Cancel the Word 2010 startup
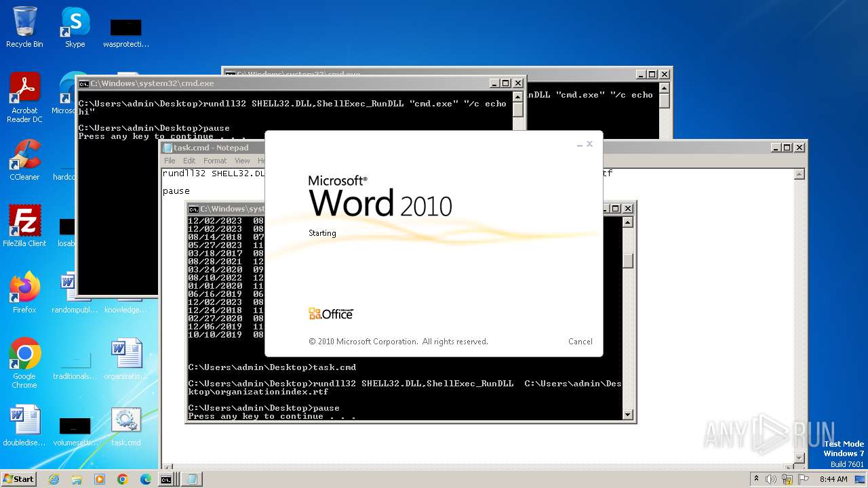Screen dimensions: 868x488 580,342
